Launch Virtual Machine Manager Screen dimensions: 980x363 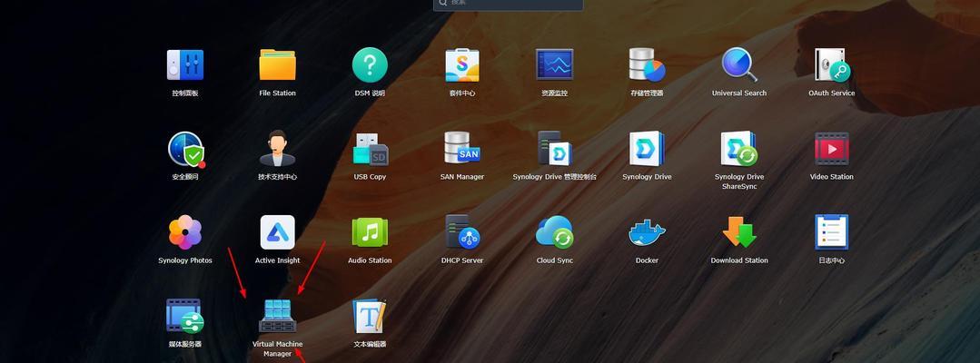coord(278,316)
